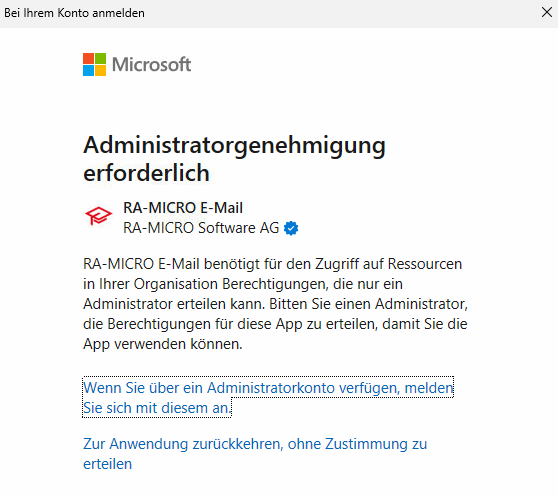The image size is (558, 498).
Task: Click 'Sie sich mit diesem an.' link text
Action: tap(157, 408)
